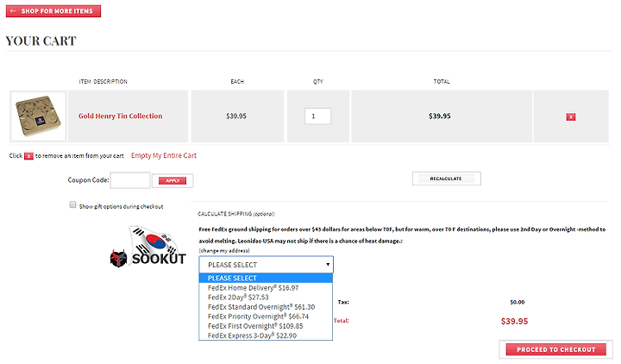Open Gold Henry Tin Collection product thumbnail
The height and width of the screenshot is (364, 621).
(38, 116)
